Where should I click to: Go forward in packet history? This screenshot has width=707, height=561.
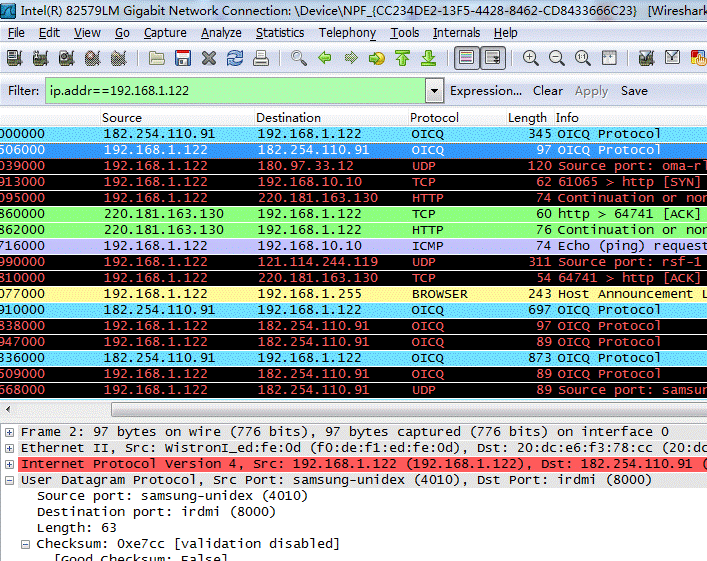tap(351, 58)
